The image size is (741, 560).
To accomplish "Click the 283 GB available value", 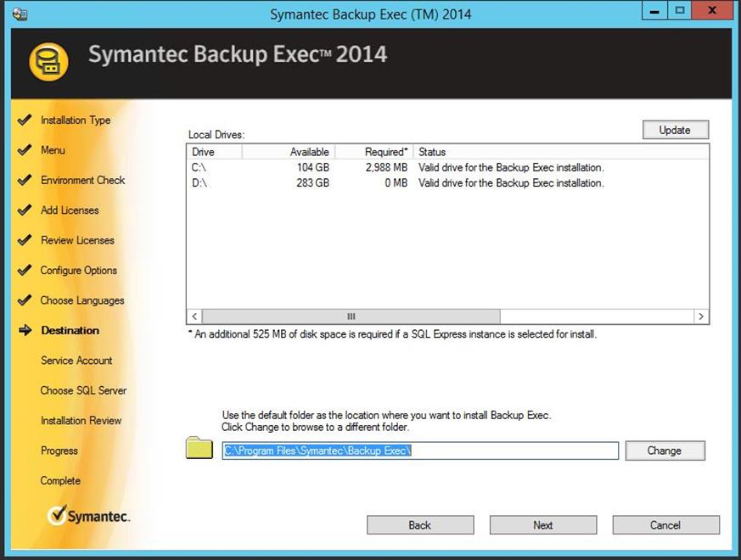I will pos(313,183).
